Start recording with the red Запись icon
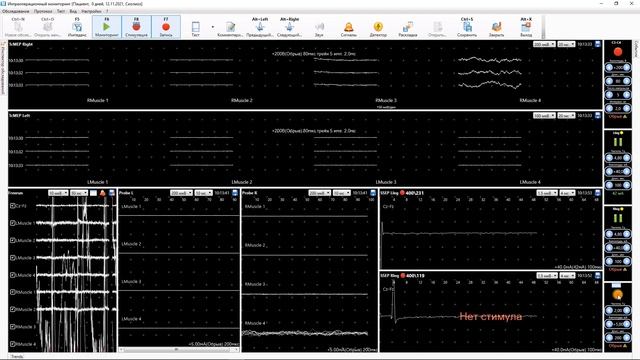Screen dimensions: 640x360 pos(166,27)
